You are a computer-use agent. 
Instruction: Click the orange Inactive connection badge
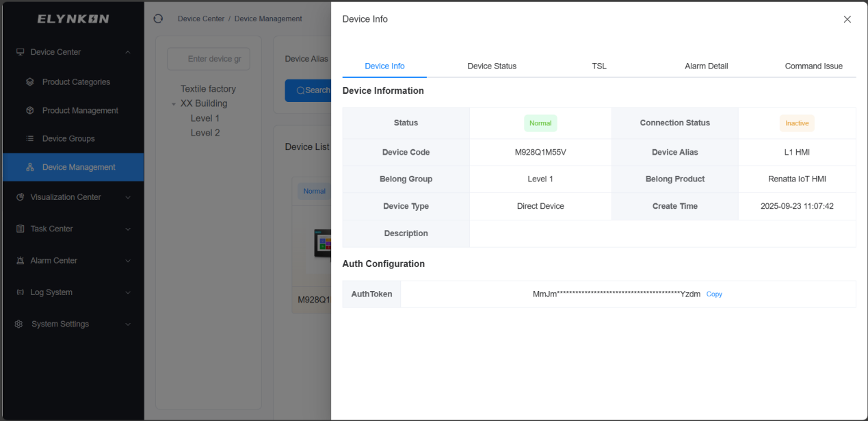tap(797, 123)
